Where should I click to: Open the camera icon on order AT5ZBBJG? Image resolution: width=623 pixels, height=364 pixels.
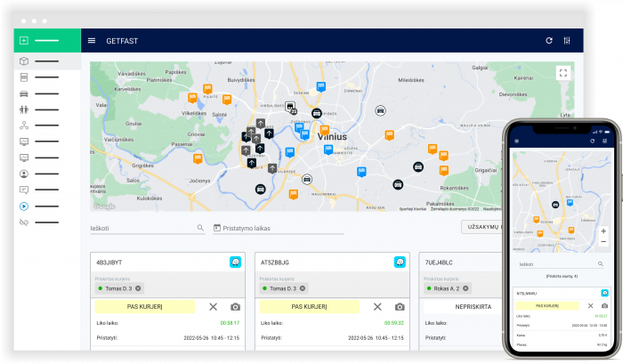(x=400, y=307)
